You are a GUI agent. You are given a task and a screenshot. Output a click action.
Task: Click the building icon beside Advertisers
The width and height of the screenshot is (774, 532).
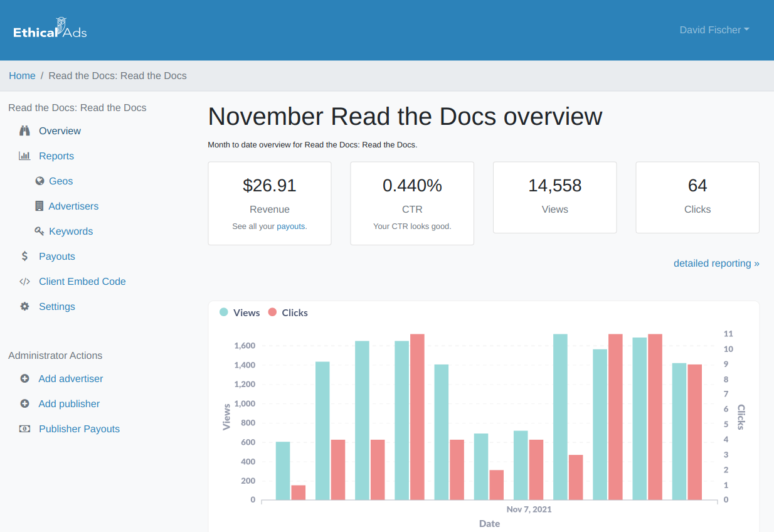click(39, 206)
